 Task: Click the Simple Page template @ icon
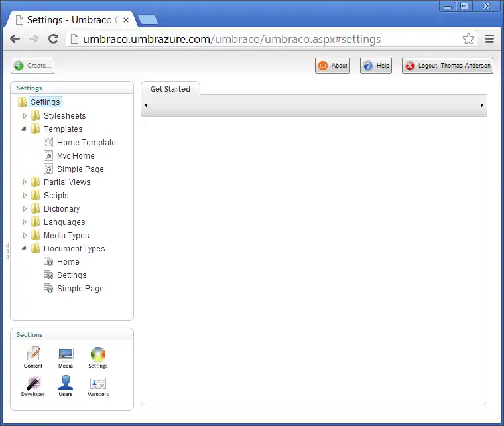point(48,169)
